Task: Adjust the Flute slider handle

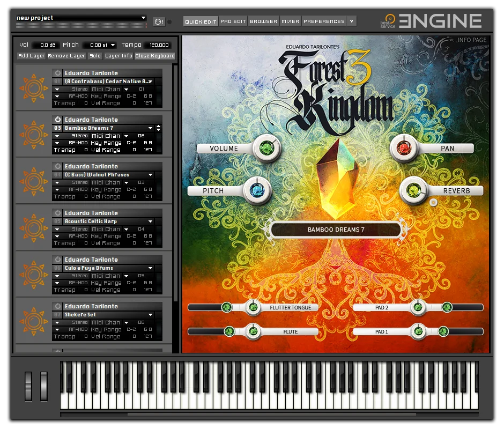Action: click(229, 331)
